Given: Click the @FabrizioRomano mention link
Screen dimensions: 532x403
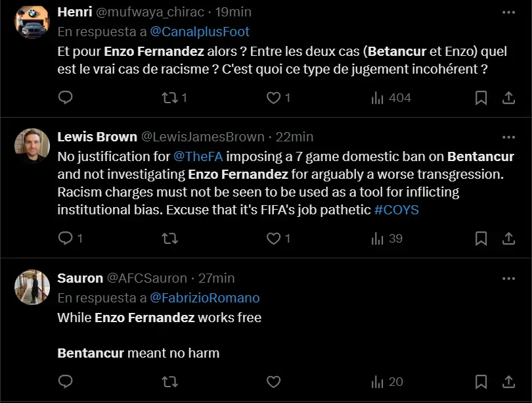Looking at the screenshot, I should click(x=204, y=298).
